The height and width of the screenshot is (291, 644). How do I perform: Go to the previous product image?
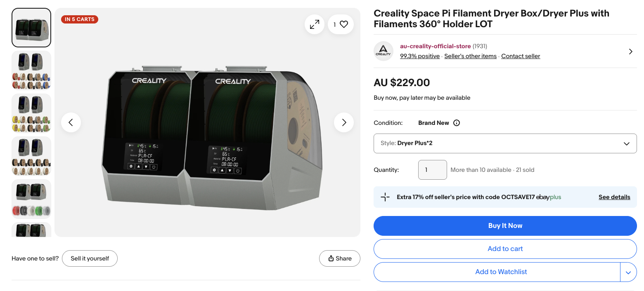click(71, 122)
